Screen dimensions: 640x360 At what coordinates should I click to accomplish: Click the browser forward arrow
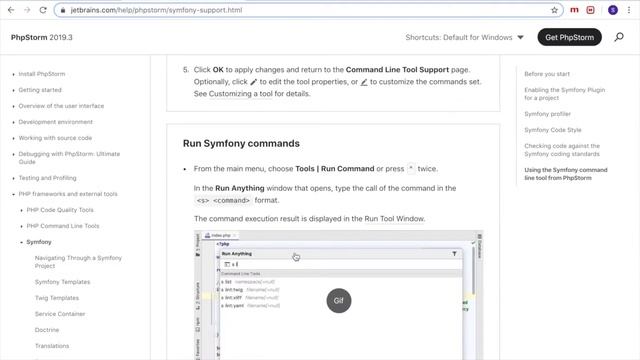point(27,10)
